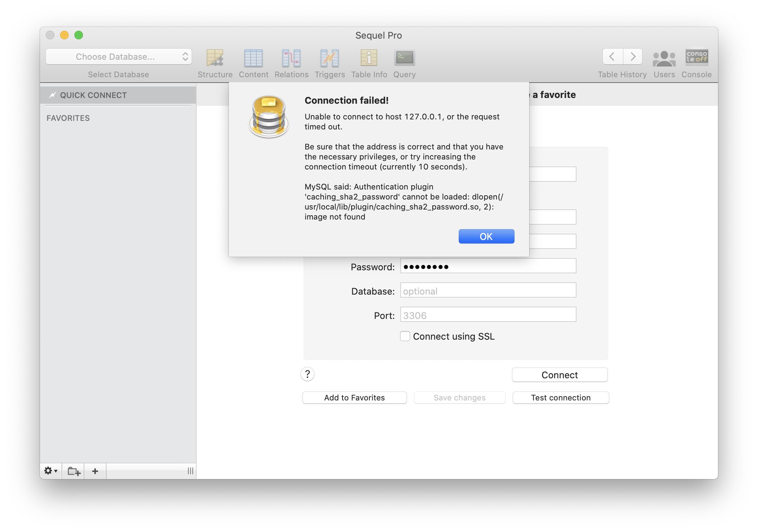Image resolution: width=758 pixels, height=532 pixels.
Task: Open the Choose Database dropdown
Action: pyautogui.click(x=118, y=56)
